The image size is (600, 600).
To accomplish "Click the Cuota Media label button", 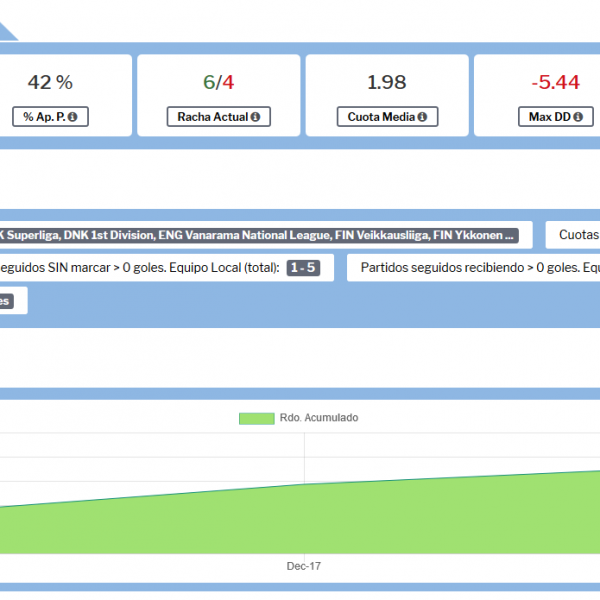I will [387, 117].
